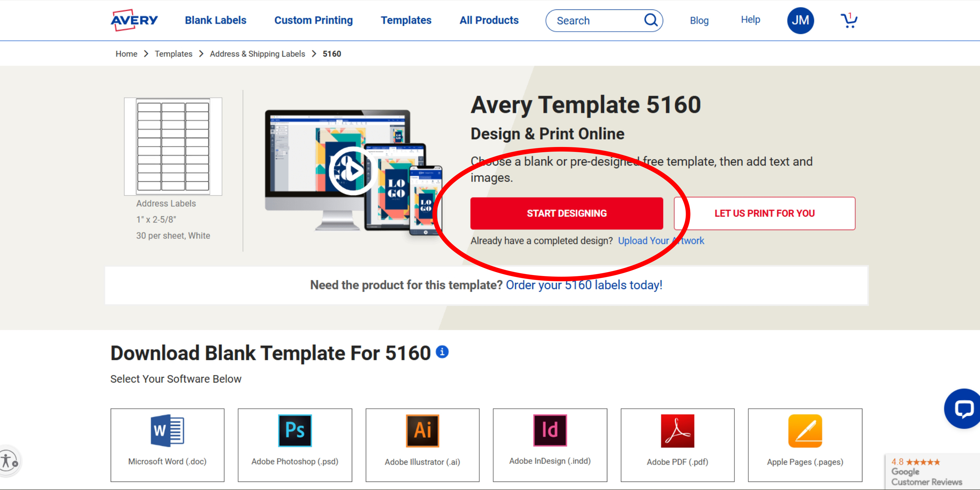Click the Templates navigation tab

[406, 21]
